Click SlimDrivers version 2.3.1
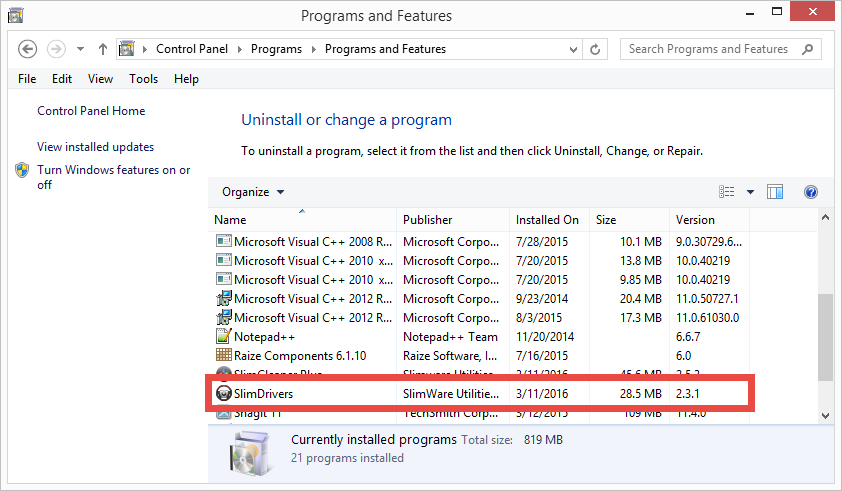Image resolution: width=842 pixels, height=491 pixels. 687,394
